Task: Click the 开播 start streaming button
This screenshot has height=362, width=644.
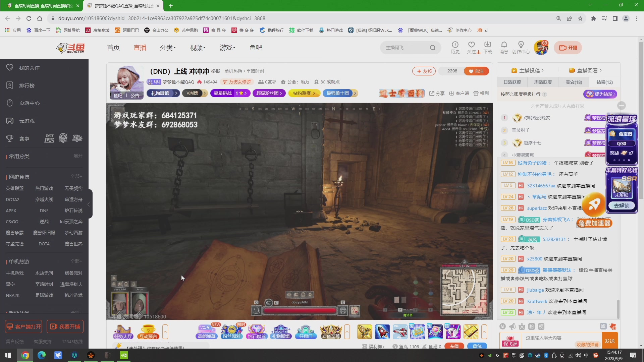Action: pyautogui.click(x=568, y=48)
